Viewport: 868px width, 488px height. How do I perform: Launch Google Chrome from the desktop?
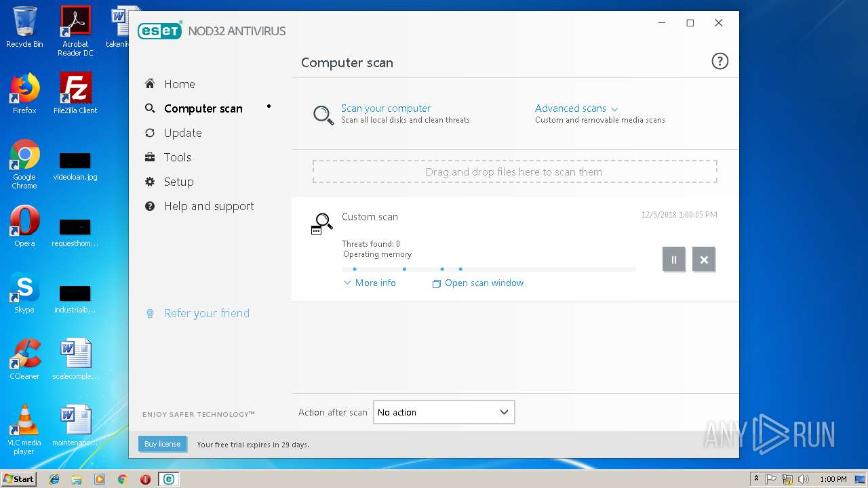pyautogui.click(x=24, y=164)
